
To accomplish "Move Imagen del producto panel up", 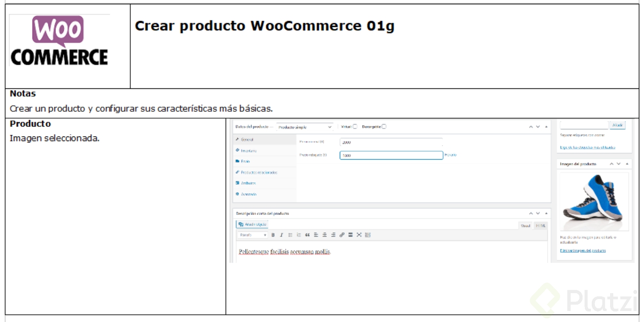I will point(611,164).
